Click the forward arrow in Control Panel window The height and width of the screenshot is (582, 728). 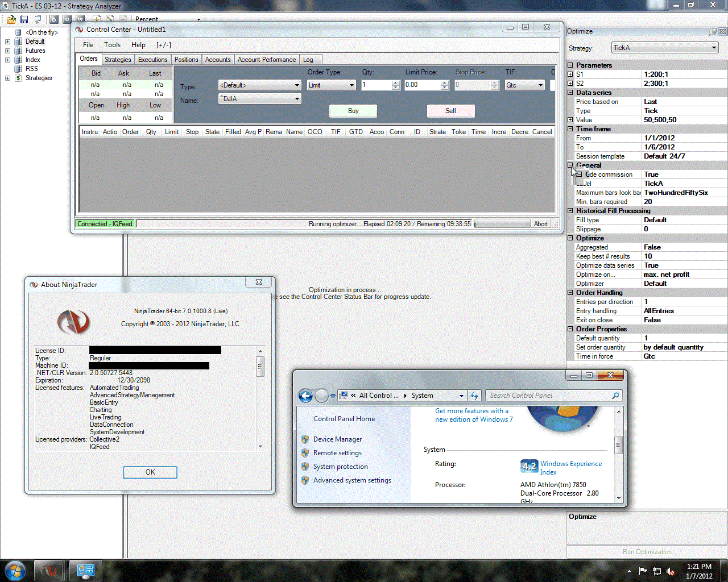pyautogui.click(x=321, y=396)
